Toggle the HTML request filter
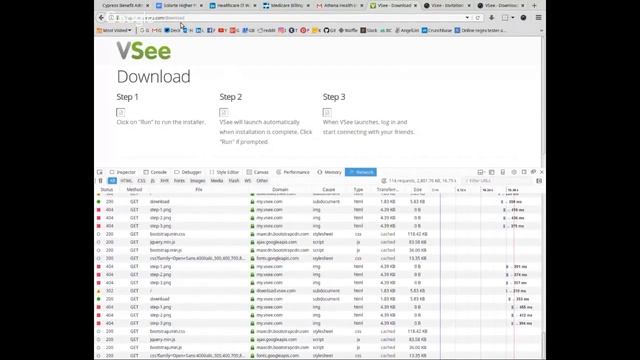 (126, 181)
